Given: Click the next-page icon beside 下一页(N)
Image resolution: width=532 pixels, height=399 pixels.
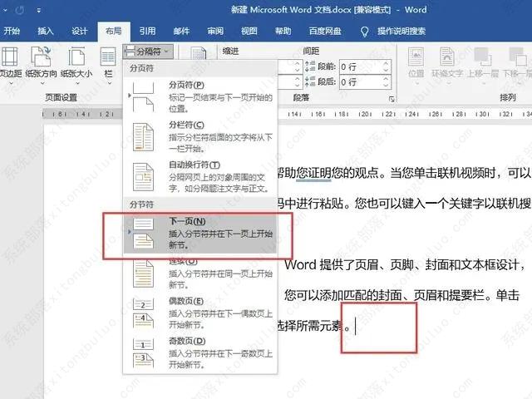Looking at the screenshot, I should (x=143, y=234).
